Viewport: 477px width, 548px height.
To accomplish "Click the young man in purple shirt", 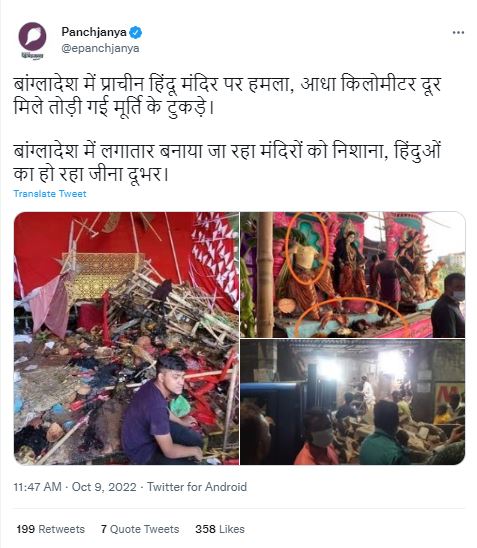I will tap(161, 411).
